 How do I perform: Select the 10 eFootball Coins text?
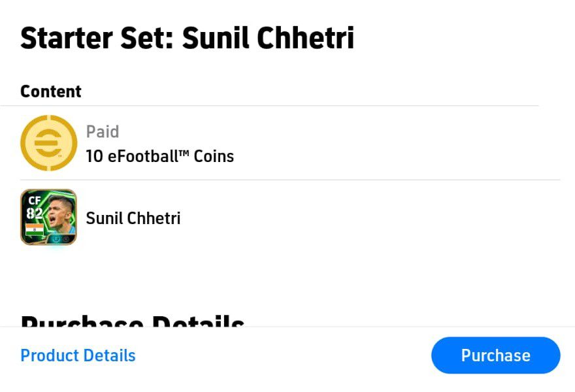pos(160,156)
